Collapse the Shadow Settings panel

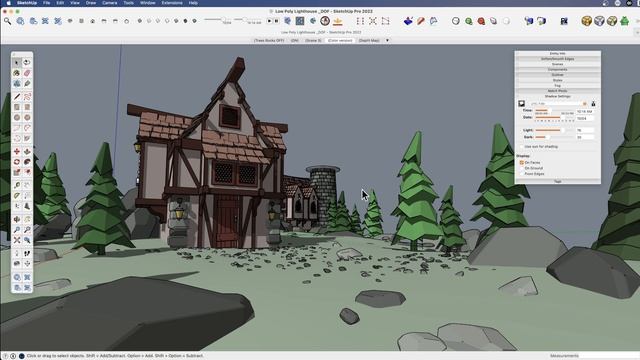tap(558, 96)
